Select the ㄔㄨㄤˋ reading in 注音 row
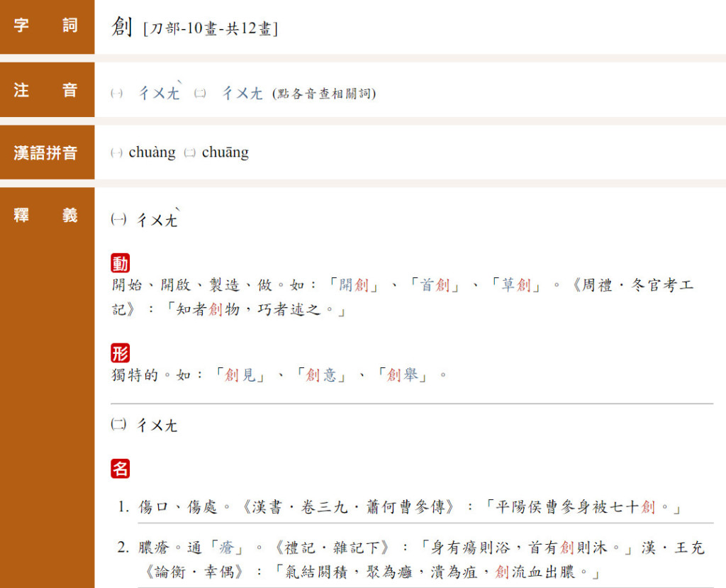 [x=160, y=93]
